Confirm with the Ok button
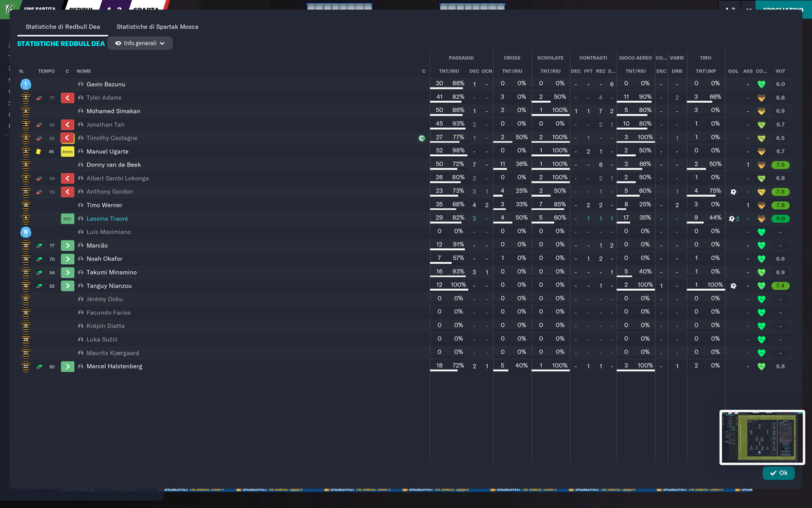Screen dimensions: 812x508 pyautogui.click(x=778, y=473)
